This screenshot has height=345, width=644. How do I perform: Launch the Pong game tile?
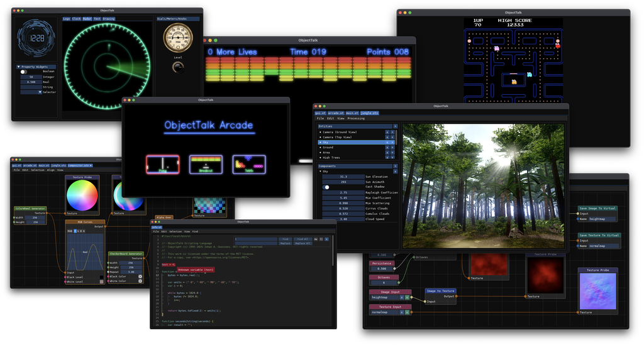pos(163,164)
